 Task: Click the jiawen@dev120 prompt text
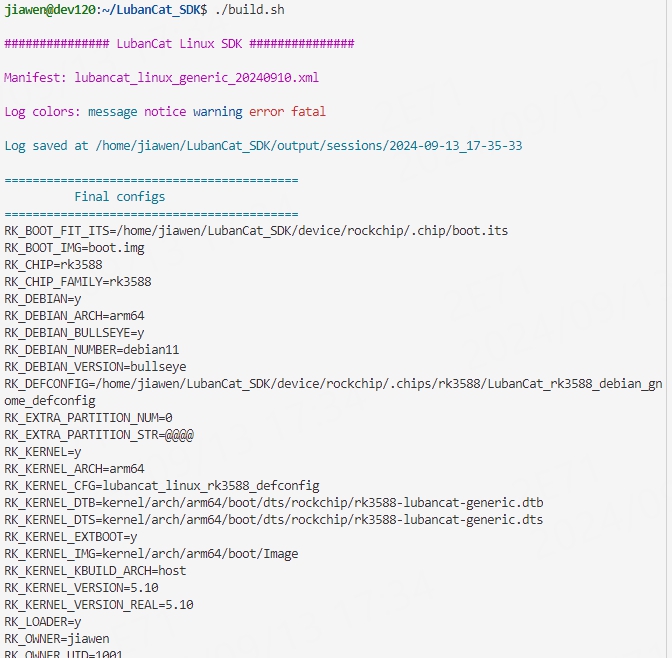[x=50, y=9]
